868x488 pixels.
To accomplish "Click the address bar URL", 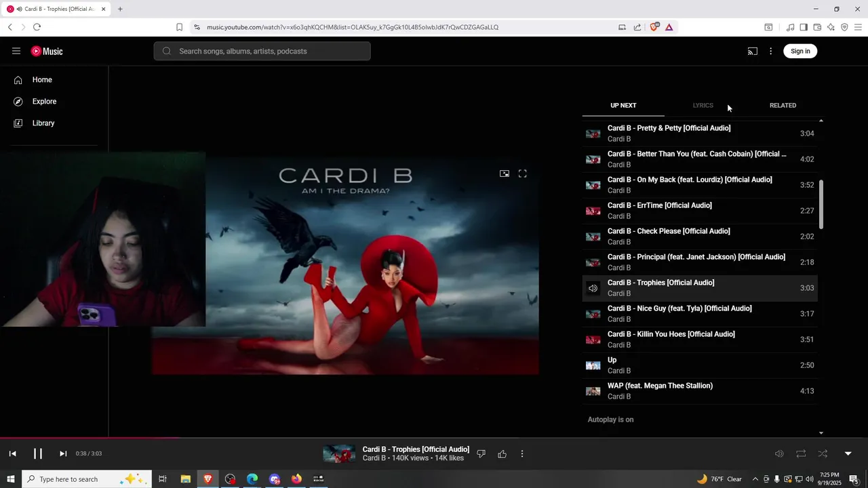I will 353,27.
